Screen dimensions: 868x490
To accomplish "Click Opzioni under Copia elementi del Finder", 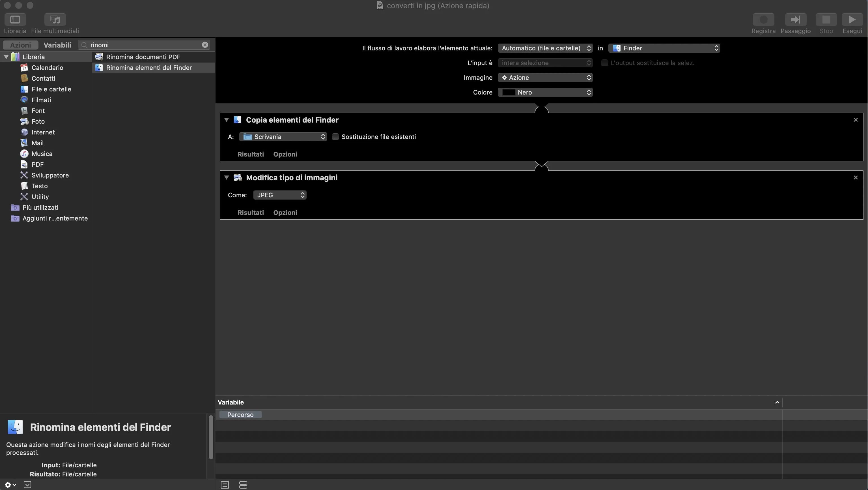I will pyautogui.click(x=285, y=154).
